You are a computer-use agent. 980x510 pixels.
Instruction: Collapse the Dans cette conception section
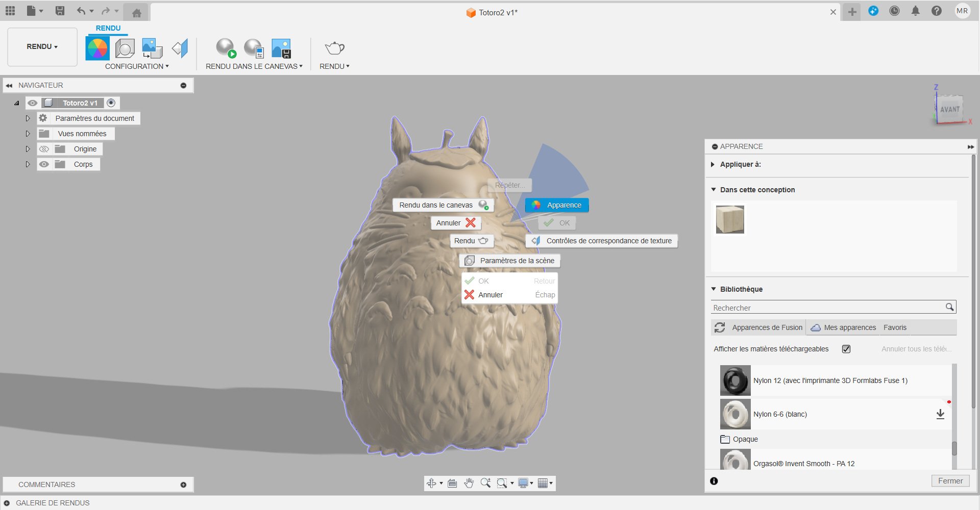(x=714, y=189)
